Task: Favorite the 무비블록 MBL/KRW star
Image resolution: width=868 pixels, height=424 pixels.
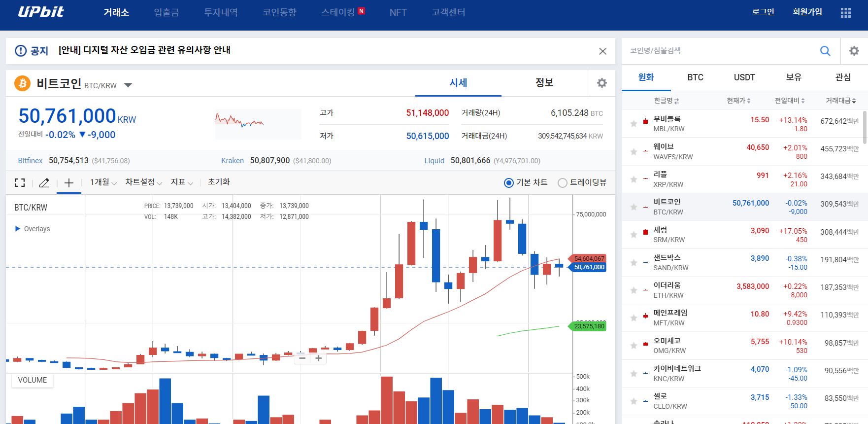Action: tap(634, 124)
